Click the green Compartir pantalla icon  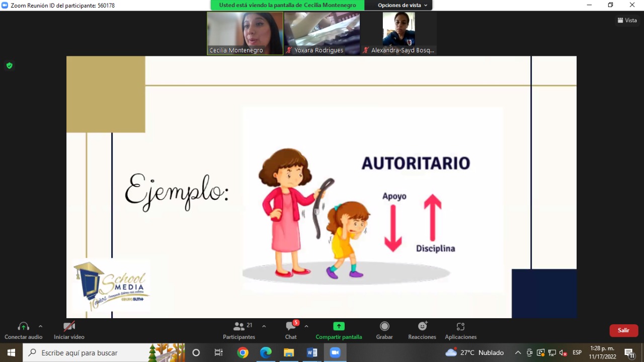click(339, 326)
